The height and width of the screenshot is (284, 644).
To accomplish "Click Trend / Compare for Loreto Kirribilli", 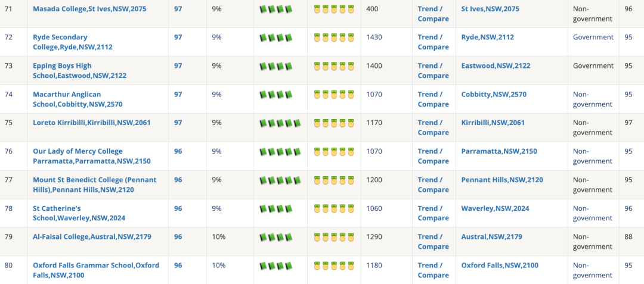I will click(x=434, y=127).
